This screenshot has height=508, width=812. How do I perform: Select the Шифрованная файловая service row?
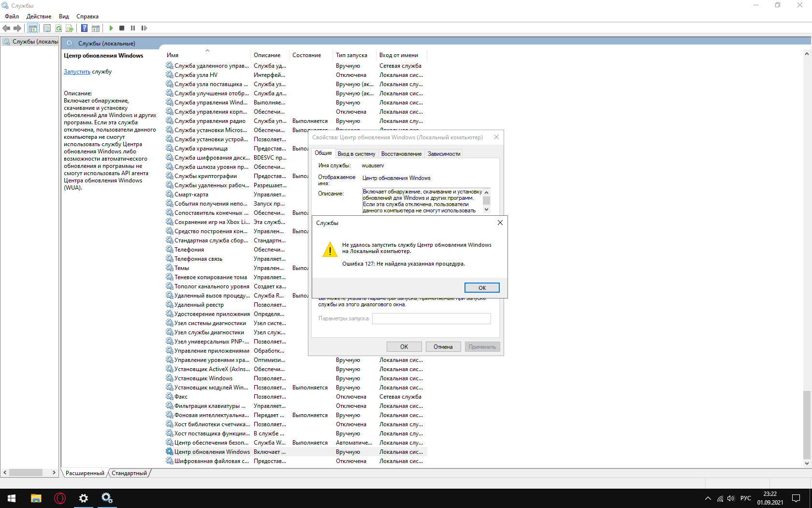(x=296, y=461)
